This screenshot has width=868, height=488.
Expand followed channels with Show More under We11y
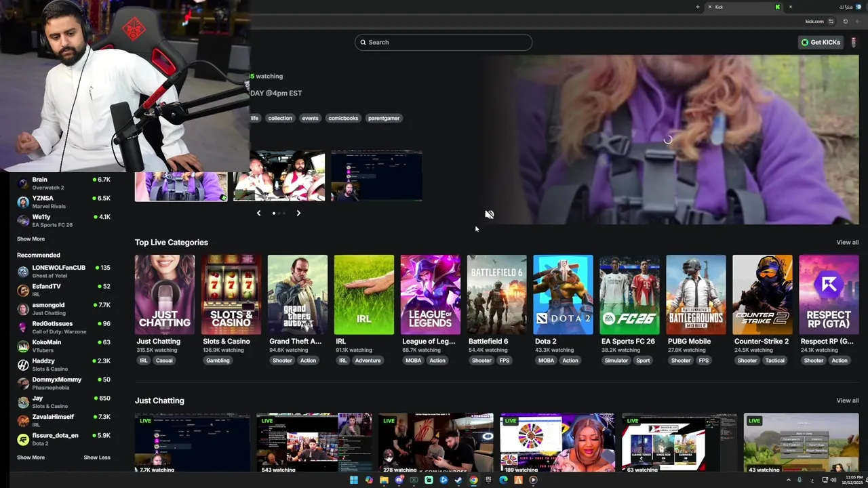point(31,239)
